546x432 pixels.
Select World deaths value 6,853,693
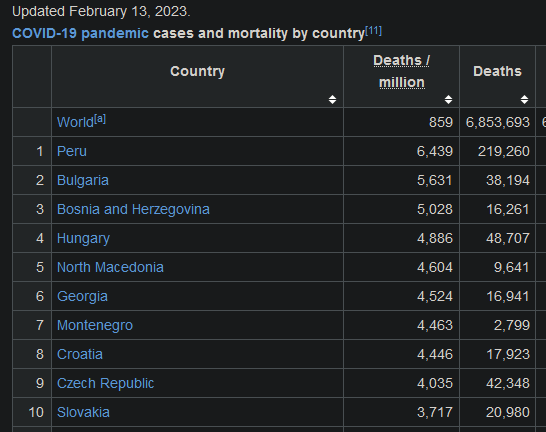click(498, 123)
